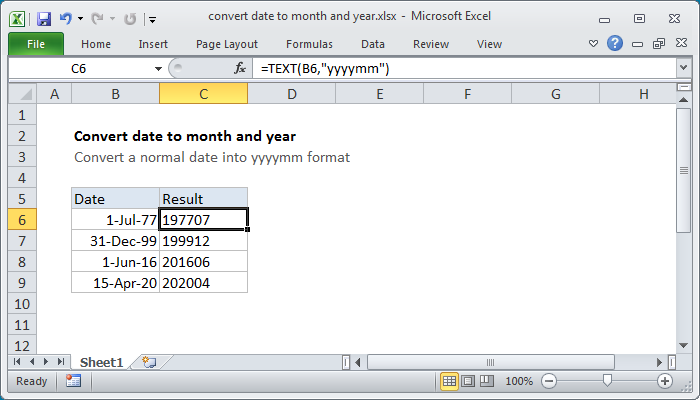Restore the workbook window in ribbon row
The image size is (700, 400).
pyautogui.click(x=659, y=43)
